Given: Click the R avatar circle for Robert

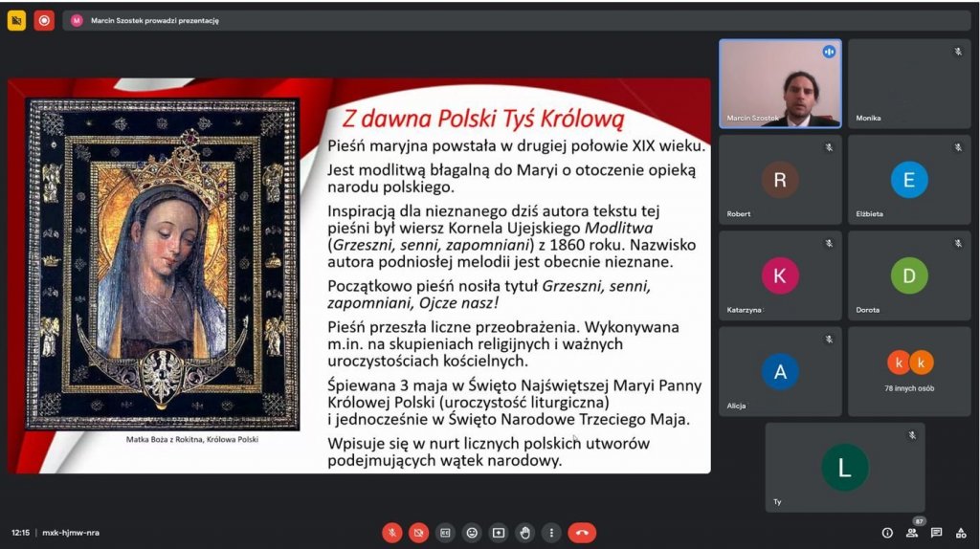Looking at the screenshot, I should (x=780, y=180).
